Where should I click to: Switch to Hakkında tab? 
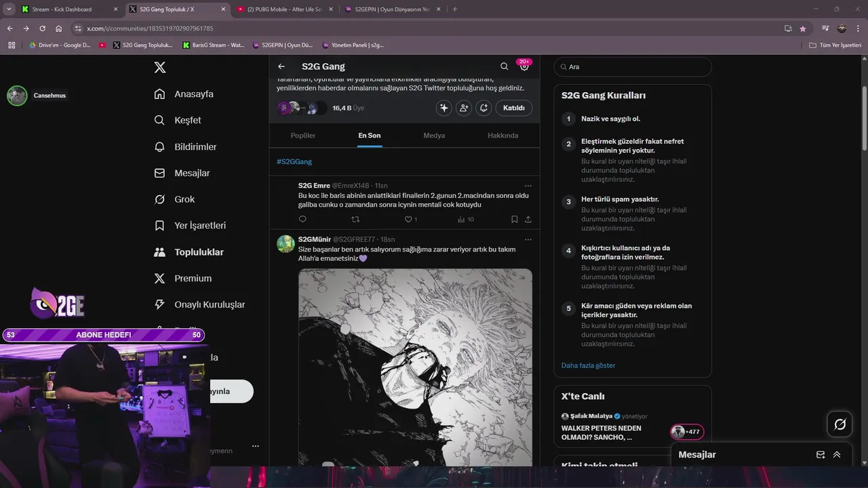point(502,135)
